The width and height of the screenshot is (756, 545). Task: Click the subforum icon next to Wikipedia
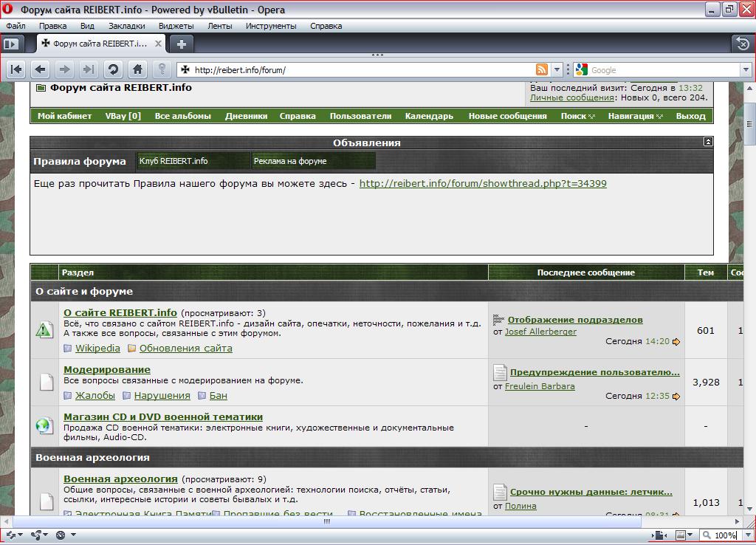(x=67, y=349)
